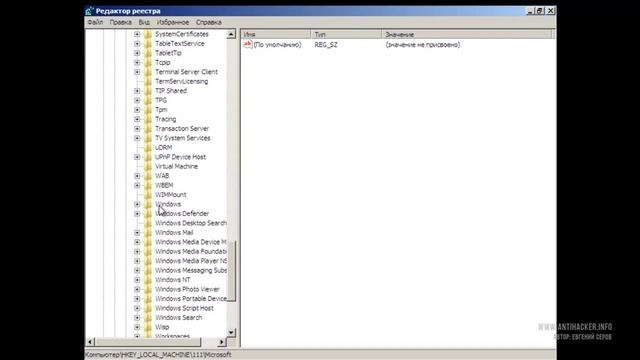640x360 pixels.
Task: Click the string value icon for По умолчанию
Action: pos(248,44)
